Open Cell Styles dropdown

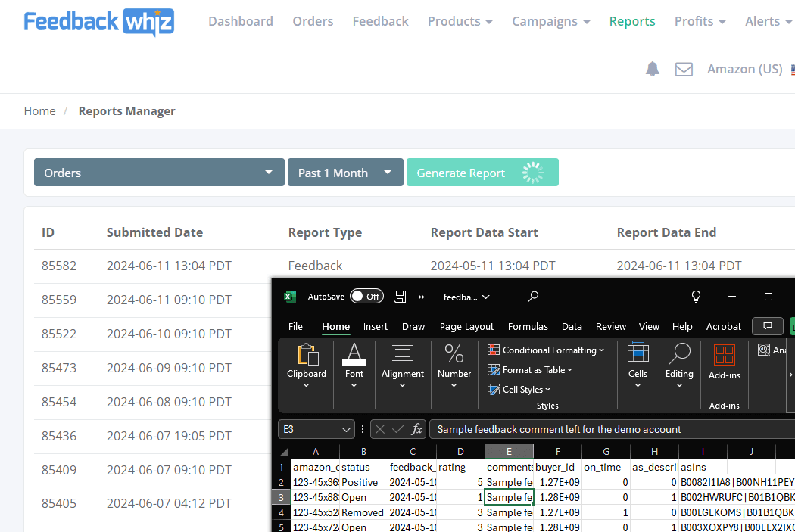pyautogui.click(x=519, y=389)
